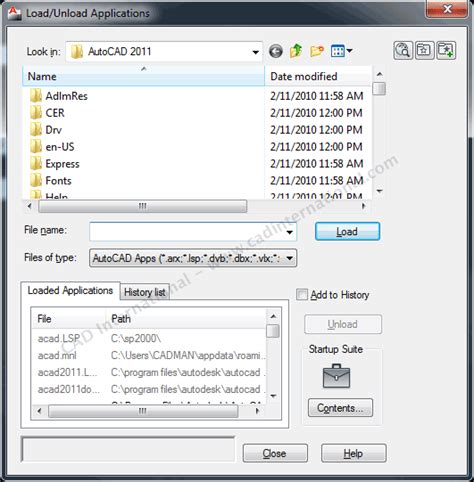Viewport: 474px width, 482px height.
Task: Click the Find File search icon
Action: coord(403,51)
